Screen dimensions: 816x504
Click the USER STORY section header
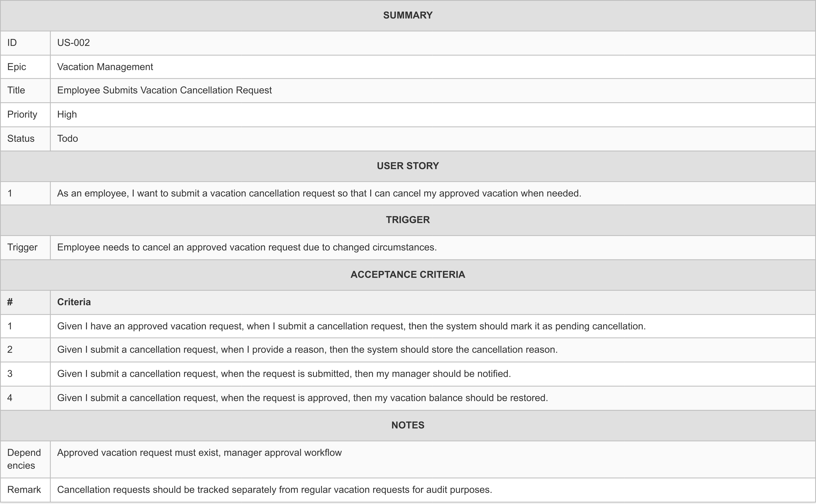pos(408,166)
